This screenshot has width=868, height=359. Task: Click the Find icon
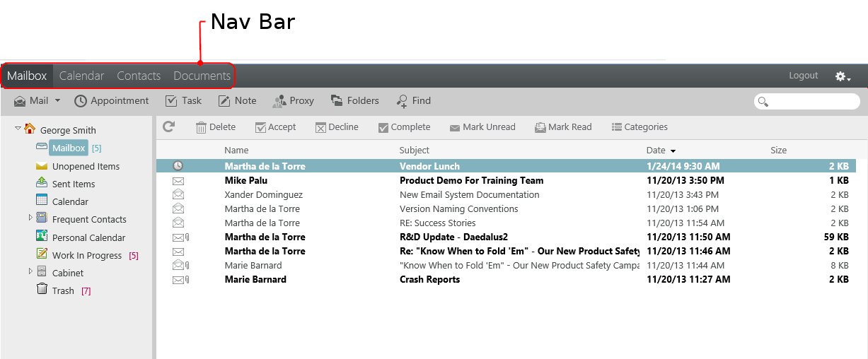(x=402, y=101)
